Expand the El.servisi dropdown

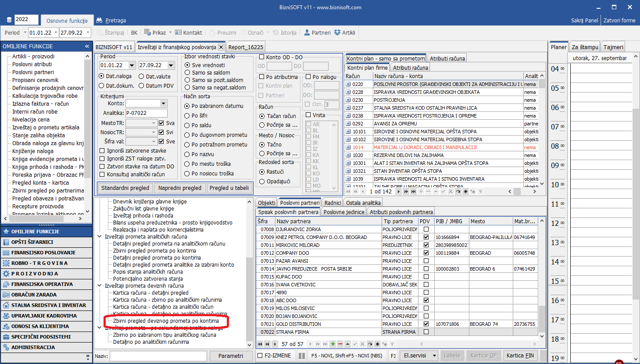434,356
